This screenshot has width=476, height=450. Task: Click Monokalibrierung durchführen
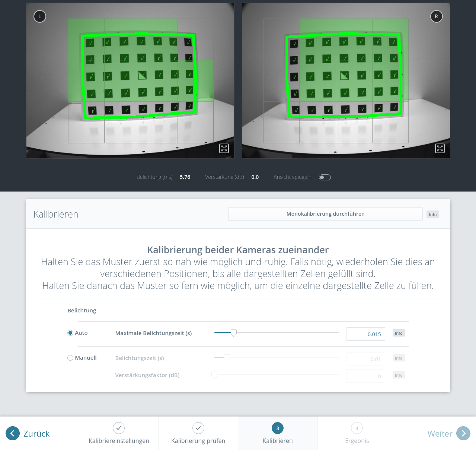[325, 213]
